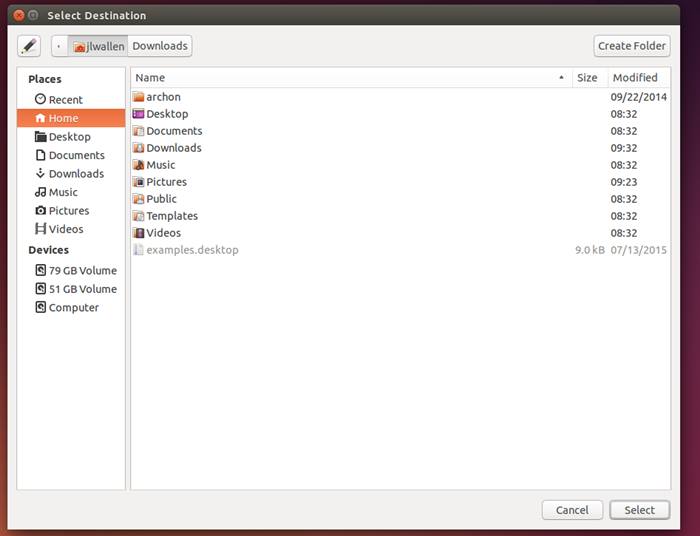Click the Pictures folder icon in file list

138,182
